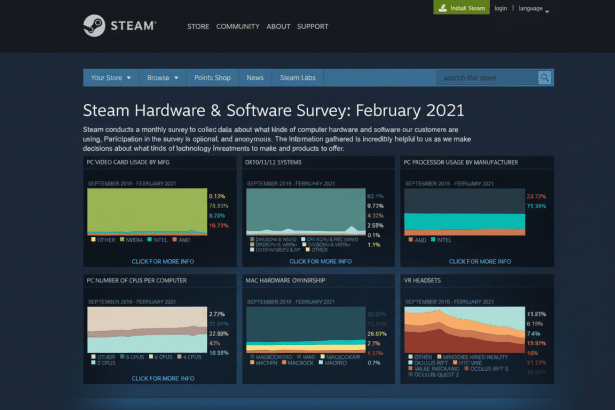
Task: Click for more info on PC Video Card Usage
Action: point(163,261)
